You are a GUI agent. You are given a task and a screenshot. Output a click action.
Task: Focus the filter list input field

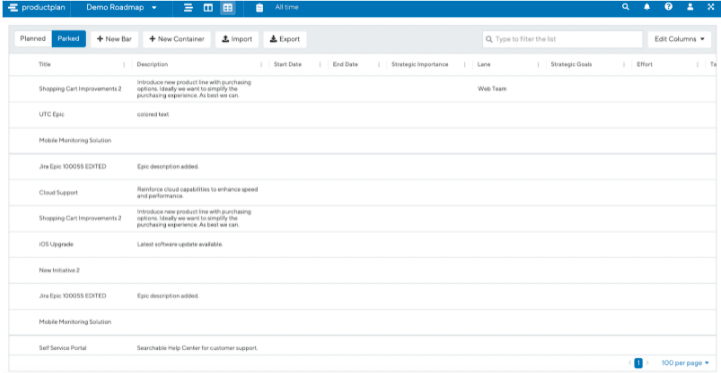point(562,40)
